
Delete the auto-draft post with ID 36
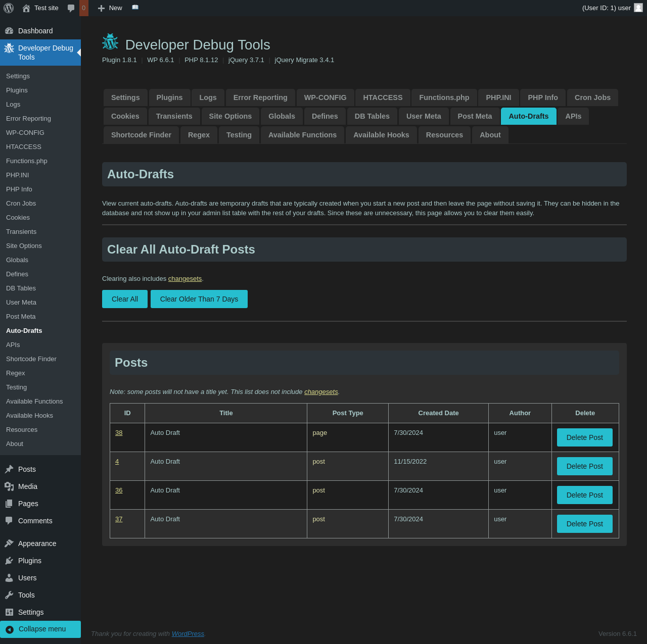point(584,495)
